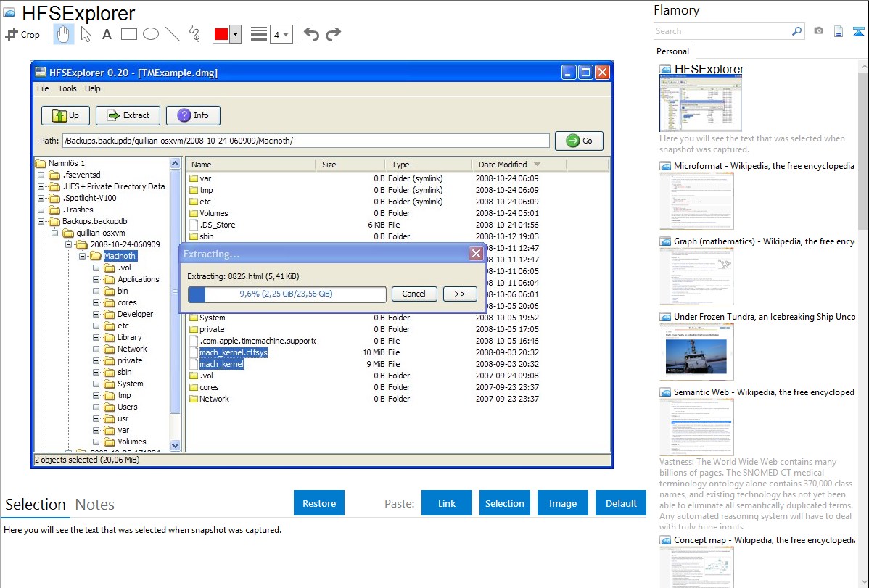Close the Extracting dialog

coord(476,254)
